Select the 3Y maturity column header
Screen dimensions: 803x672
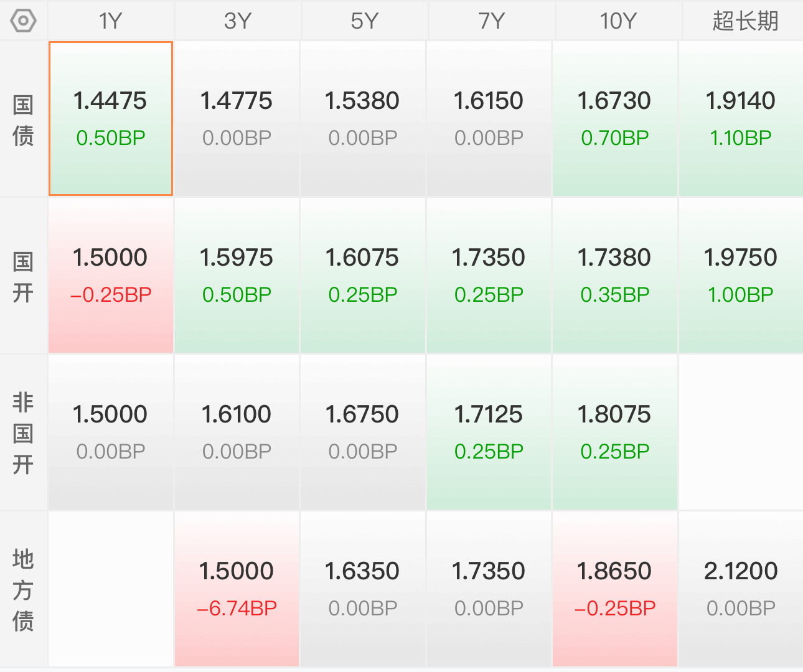[x=237, y=21]
